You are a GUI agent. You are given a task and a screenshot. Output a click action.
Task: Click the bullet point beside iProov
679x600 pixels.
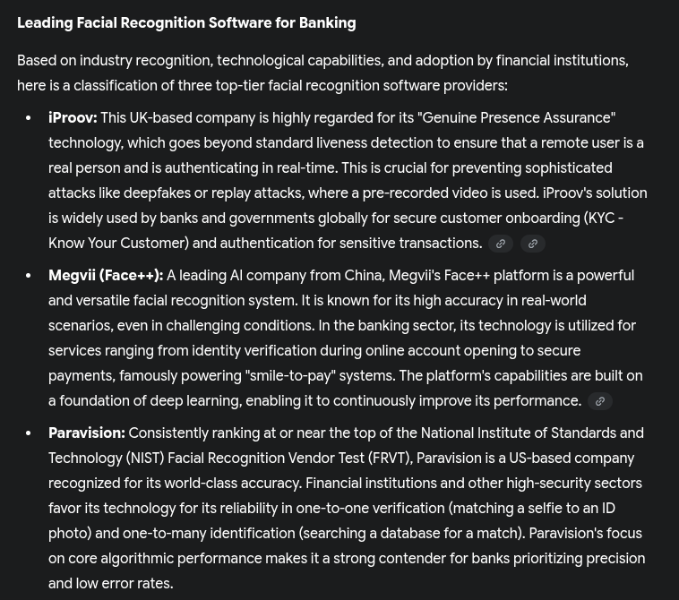28,118
